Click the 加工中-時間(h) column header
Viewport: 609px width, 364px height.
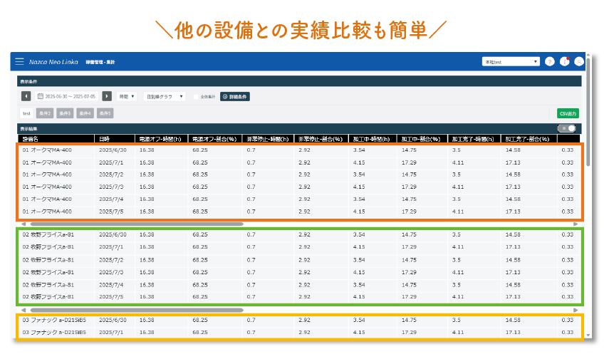pyautogui.click(x=373, y=139)
